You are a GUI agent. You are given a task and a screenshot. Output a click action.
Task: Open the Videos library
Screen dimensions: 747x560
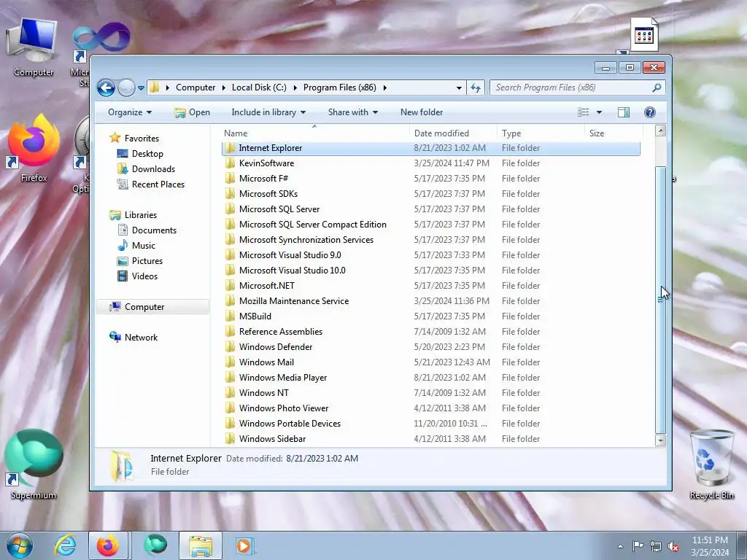click(144, 276)
